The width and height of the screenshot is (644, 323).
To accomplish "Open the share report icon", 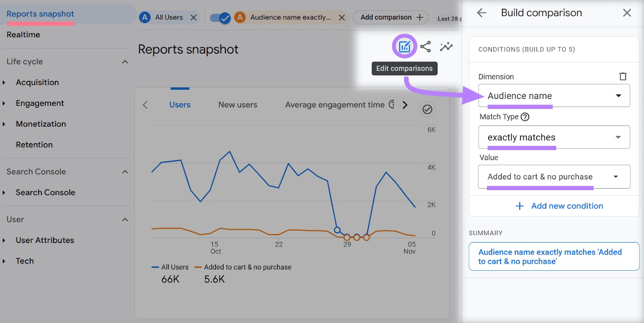I will click(425, 47).
